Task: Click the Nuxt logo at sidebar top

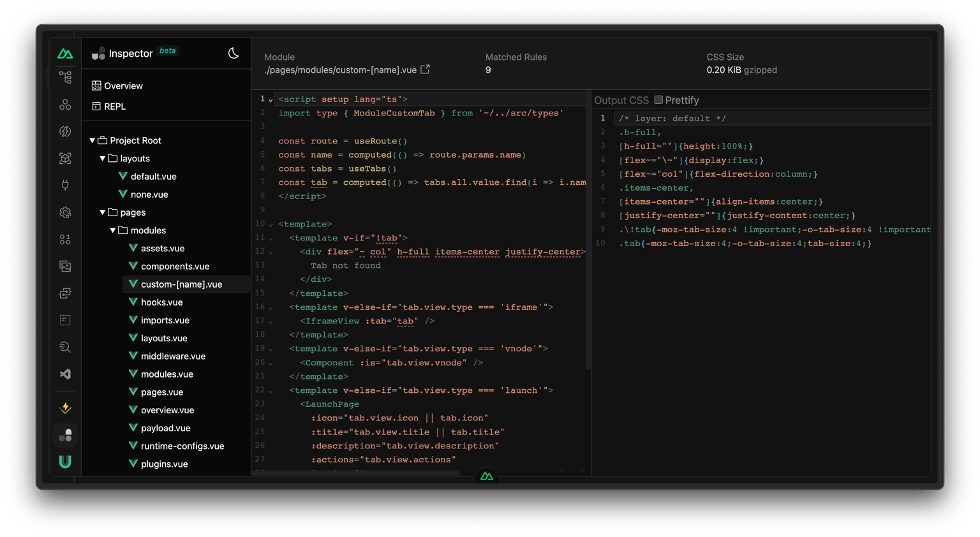Action: coord(64,54)
